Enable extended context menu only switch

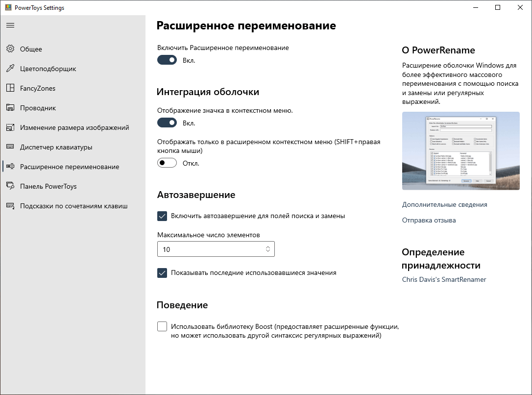(167, 163)
